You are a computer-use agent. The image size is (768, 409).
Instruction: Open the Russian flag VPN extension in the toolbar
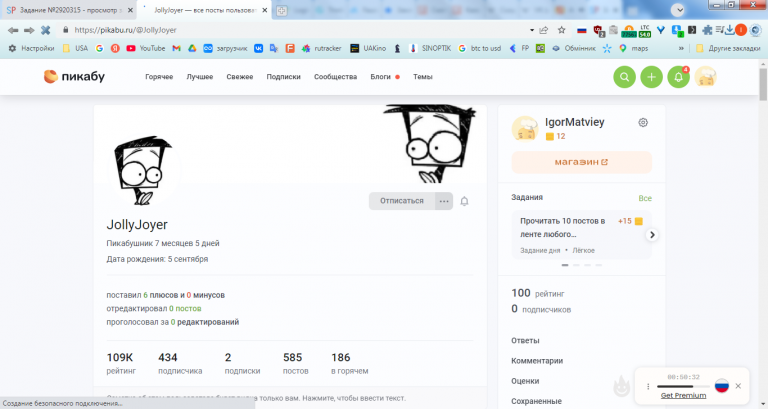tap(582, 30)
